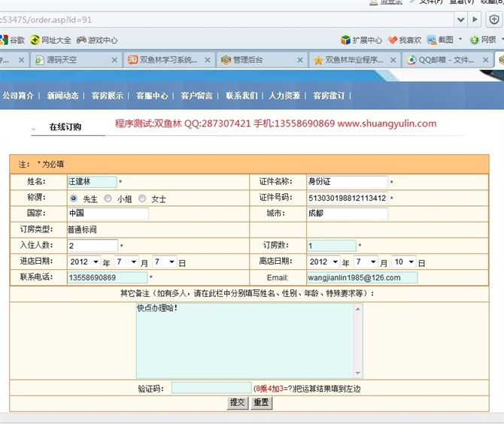The image size is (504, 424).
Task: Open the 网银 toolbar icon
Action: (x=474, y=40)
